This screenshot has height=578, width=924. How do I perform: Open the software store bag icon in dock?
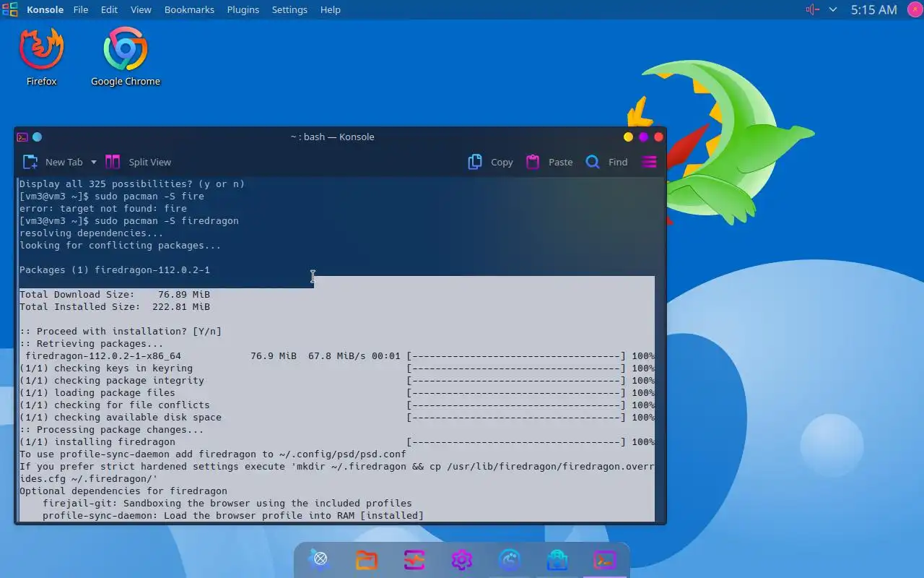click(x=557, y=559)
